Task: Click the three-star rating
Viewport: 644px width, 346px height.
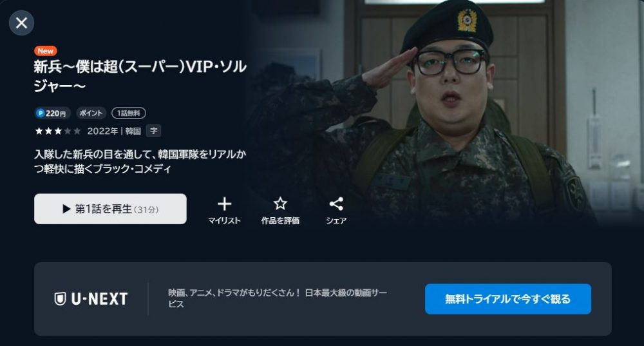Action: pyautogui.click(x=57, y=131)
